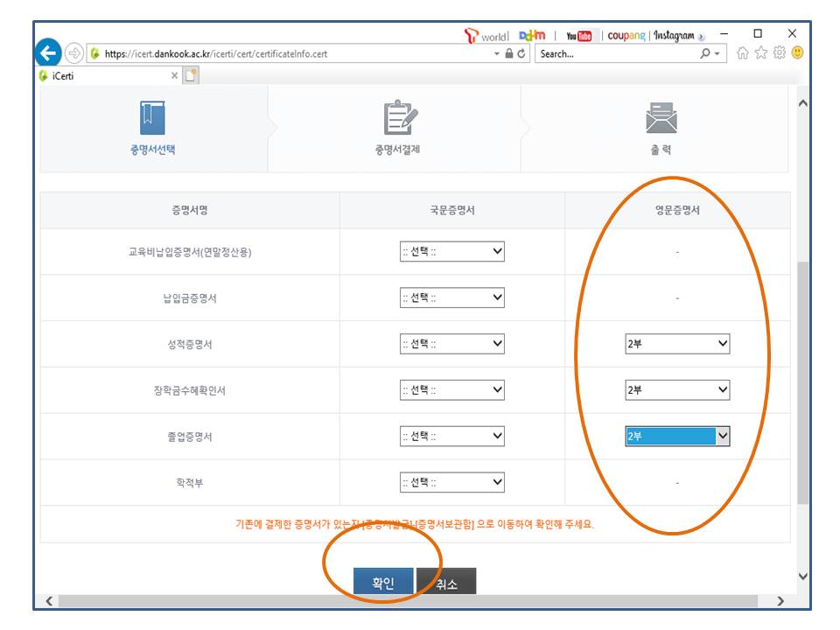Click the 확인 confirm button
The width and height of the screenshot is (840, 630).
(x=383, y=584)
